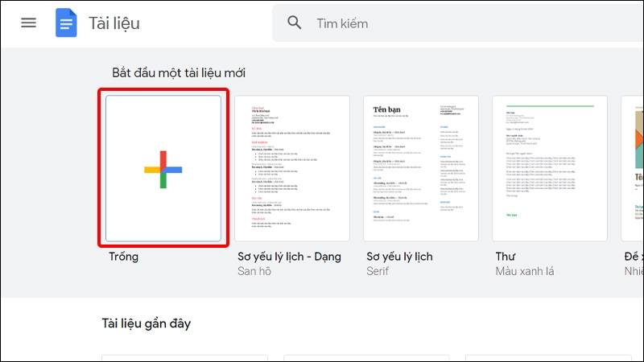
Task: Click the Sơ yếu lý lịch - Dạng label
Action: (x=289, y=257)
